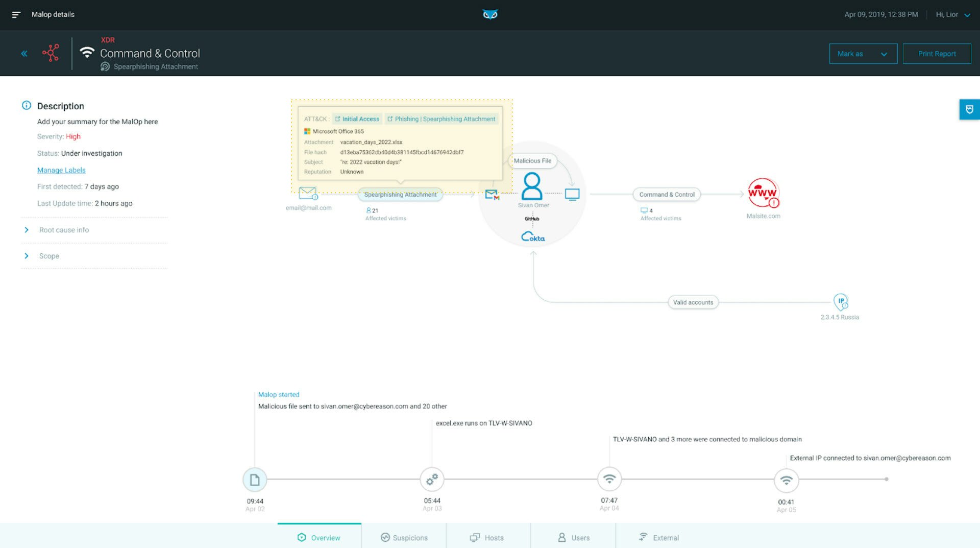Image resolution: width=980 pixels, height=548 pixels.
Task: Open the Mark as dropdown
Action: coord(863,54)
